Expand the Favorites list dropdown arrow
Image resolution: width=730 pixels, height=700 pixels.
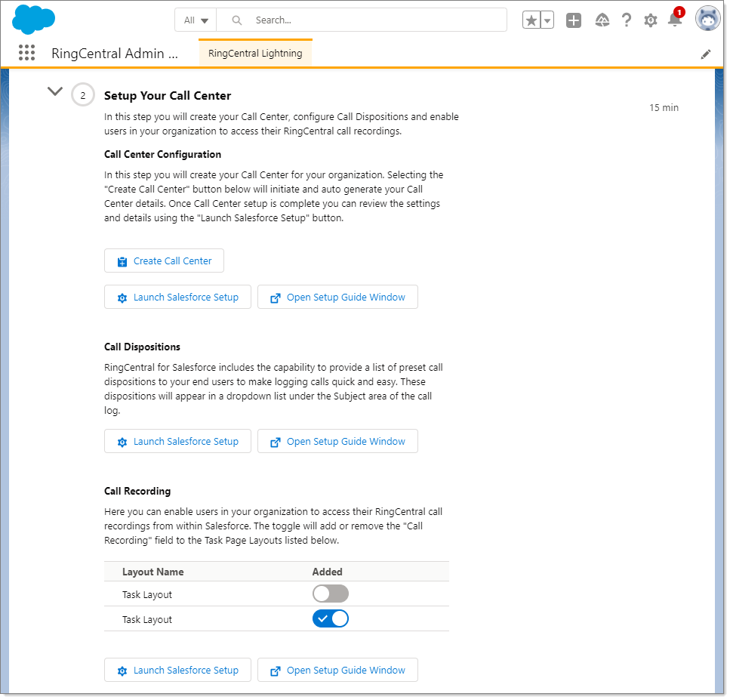click(547, 20)
